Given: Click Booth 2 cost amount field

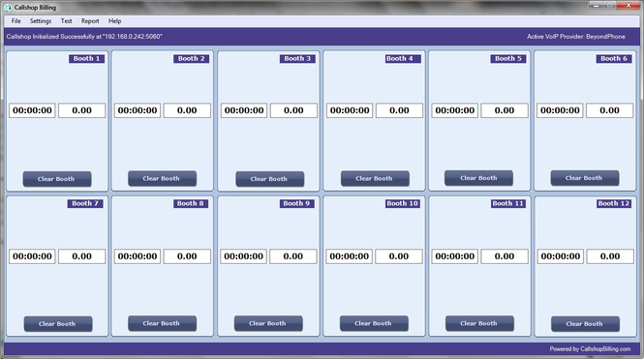Looking at the screenshot, I should pyautogui.click(x=187, y=110).
